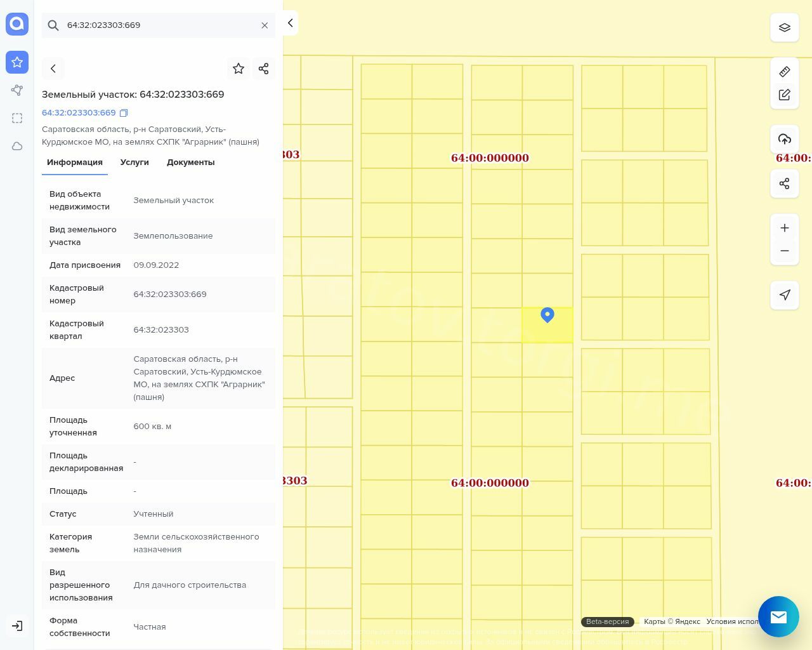This screenshot has width=812, height=650.
Task: Clear the cadastral number search field
Action: 265,25
